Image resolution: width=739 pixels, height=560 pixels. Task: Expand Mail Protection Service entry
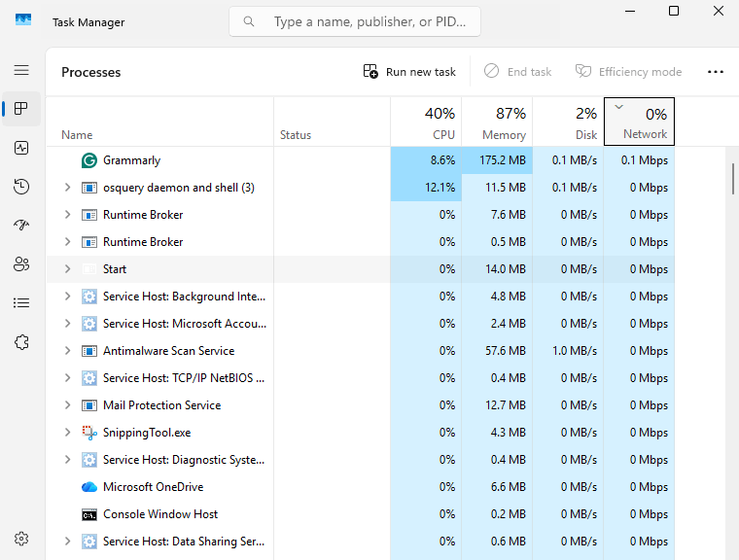[67, 405]
